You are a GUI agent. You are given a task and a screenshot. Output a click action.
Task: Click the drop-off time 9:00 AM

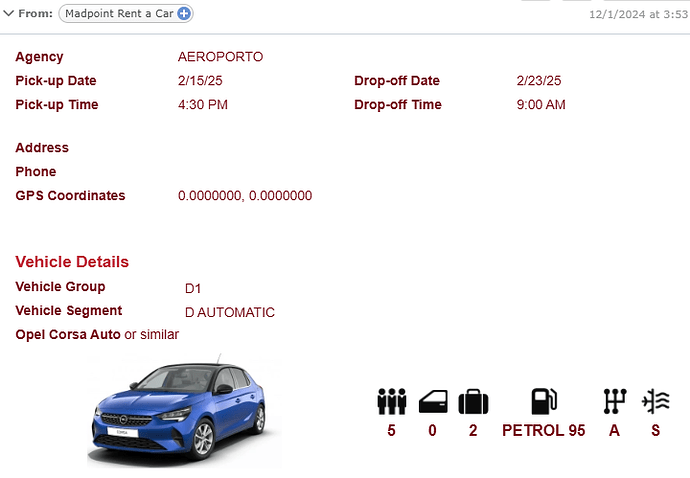541,105
